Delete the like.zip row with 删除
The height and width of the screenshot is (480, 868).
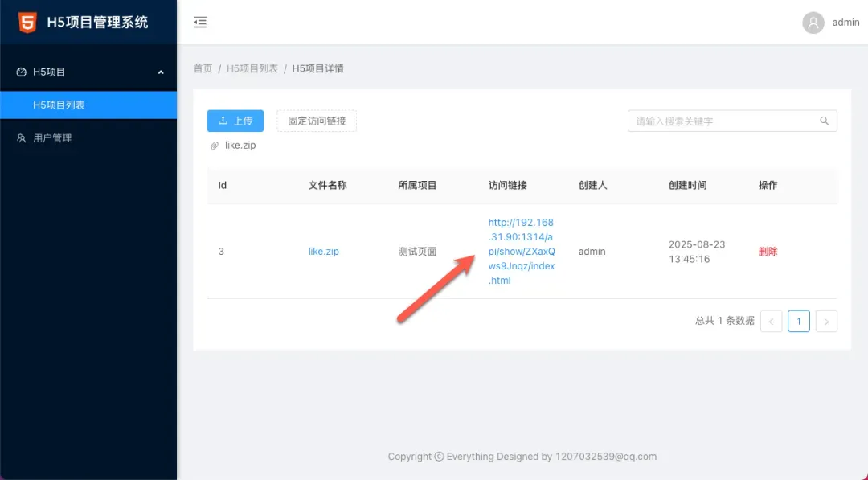tap(768, 252)
